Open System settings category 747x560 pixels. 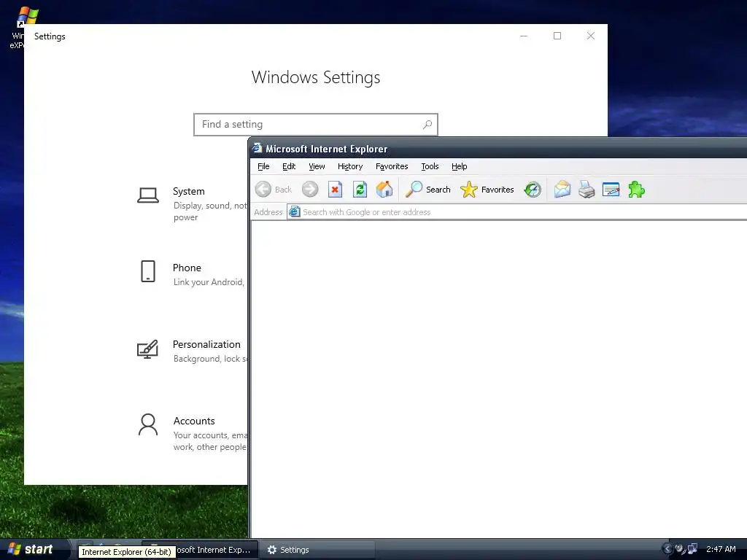192,204
